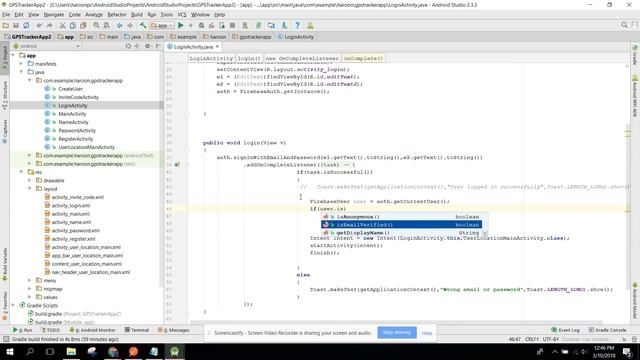Image resolution: width=640 pixels, height=360 pixels.
Task: Click the Save All toolbar icon
Action: pos(16,25)
